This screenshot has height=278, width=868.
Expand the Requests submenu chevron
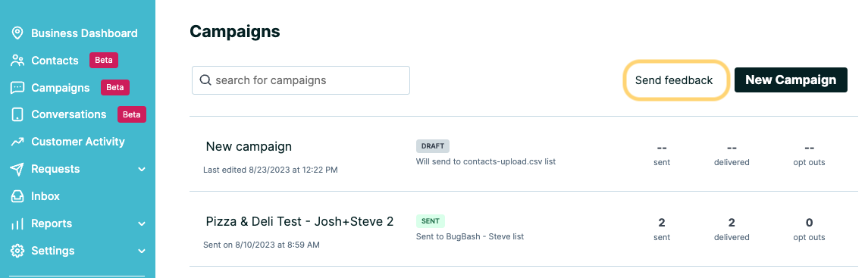click(x=142, y=169)
